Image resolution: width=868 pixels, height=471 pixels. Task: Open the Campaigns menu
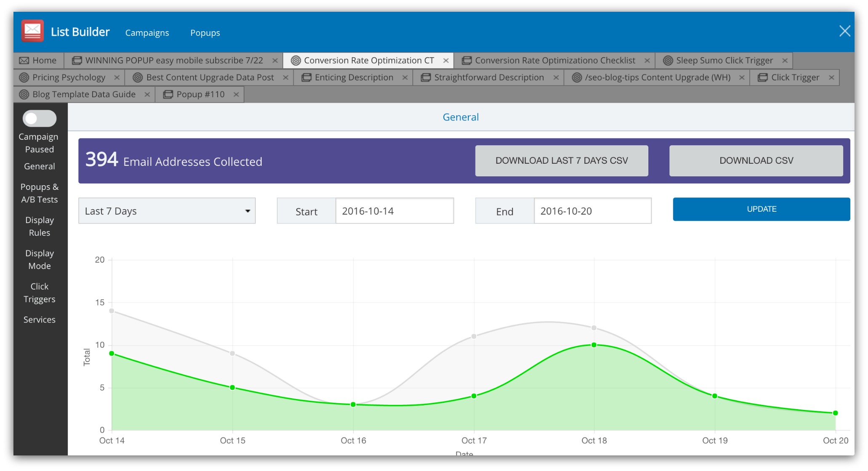147,33
